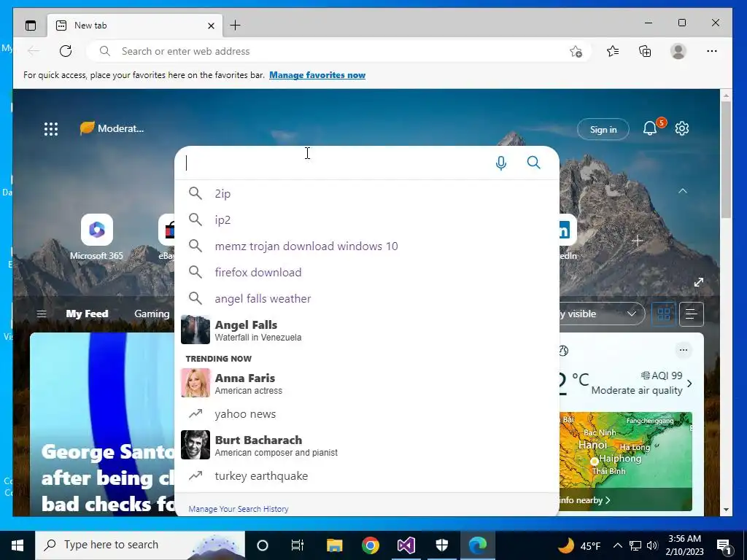Image resolution: width=747 pixels, height=560 pixels.
Task: Choose the firefox download suggestion
Action: click(367, 272)
